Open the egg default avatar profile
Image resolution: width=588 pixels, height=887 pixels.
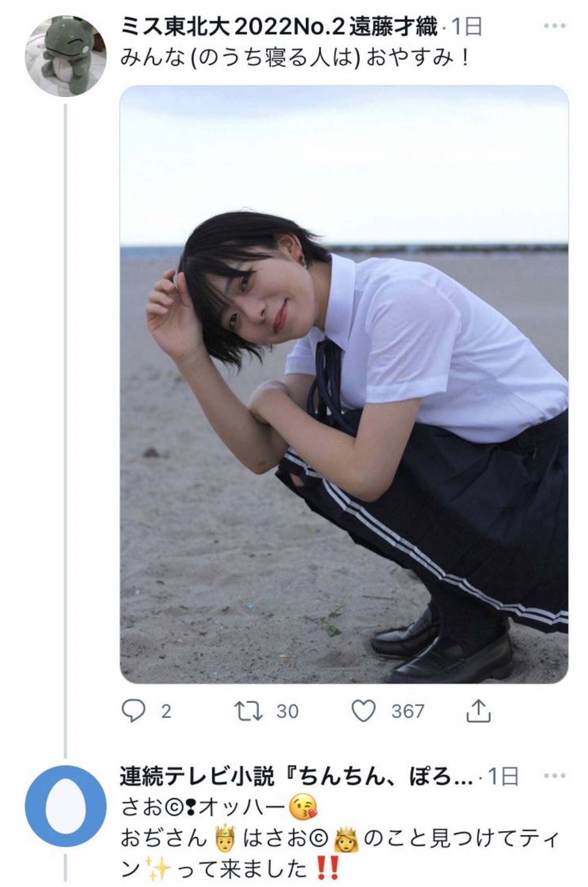[66, 807]
